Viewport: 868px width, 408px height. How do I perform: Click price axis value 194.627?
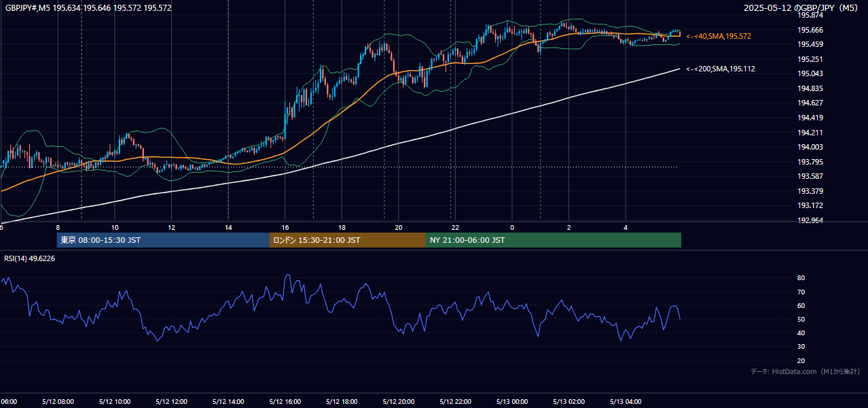coord(810,103)
